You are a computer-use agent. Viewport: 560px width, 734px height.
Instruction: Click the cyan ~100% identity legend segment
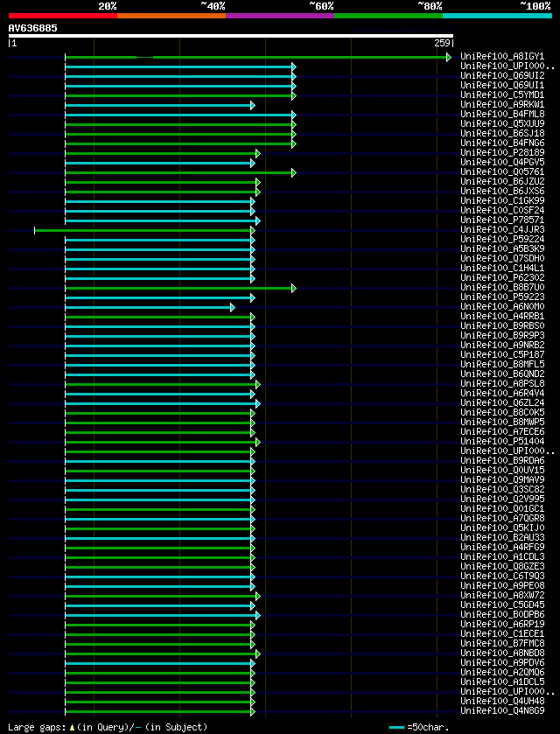coord(497,16)
